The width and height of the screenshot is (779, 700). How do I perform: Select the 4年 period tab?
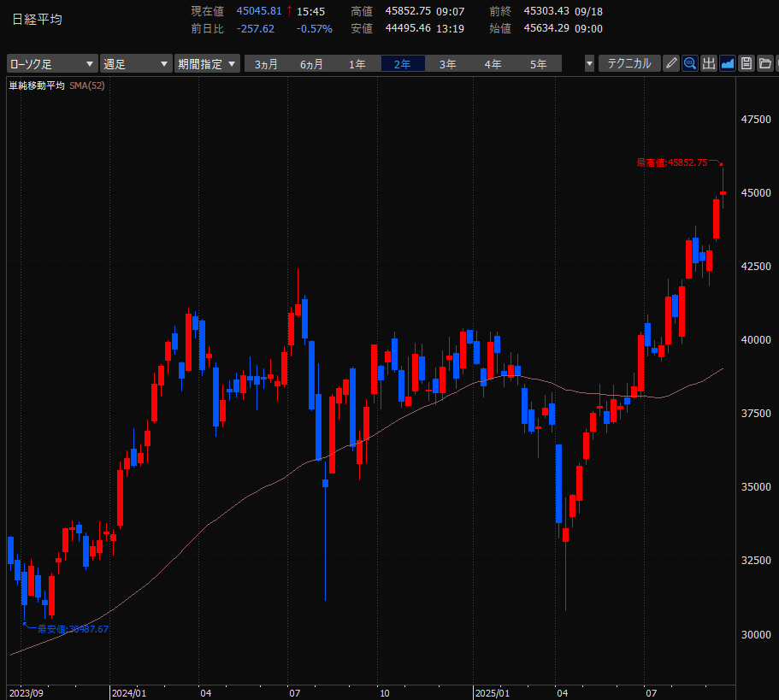(x=493, y=64)
